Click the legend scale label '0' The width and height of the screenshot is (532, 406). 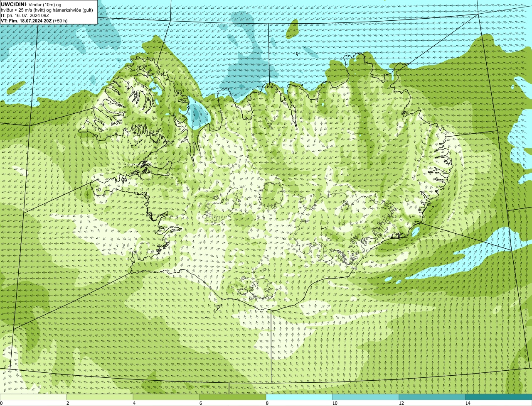[1, 403]
